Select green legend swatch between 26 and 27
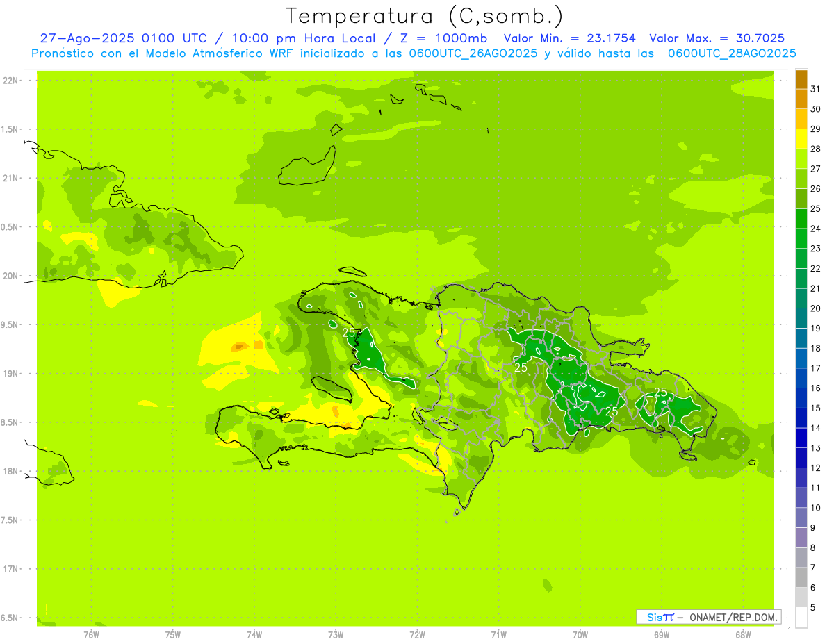This screenshot has width=834, height=644. click(801, 179)
